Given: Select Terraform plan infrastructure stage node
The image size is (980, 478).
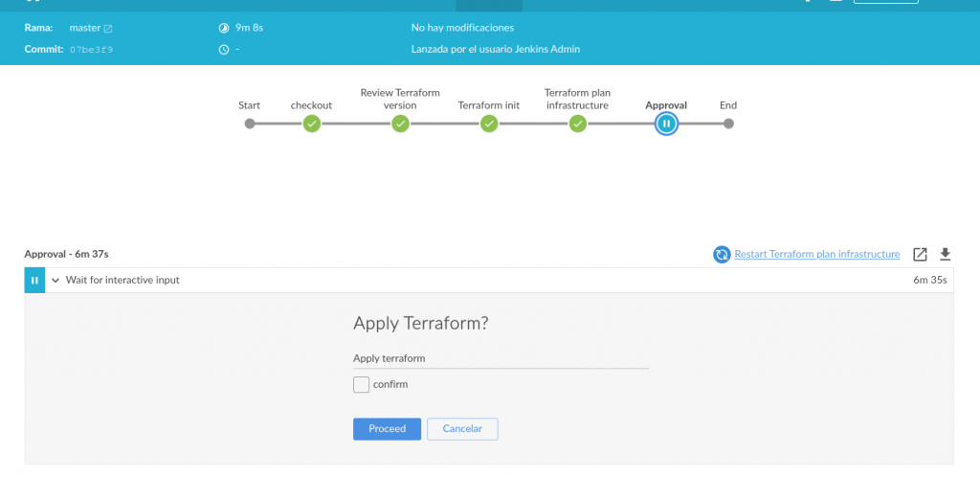Looking at the screenshot, I should click(x=577, y=124).
